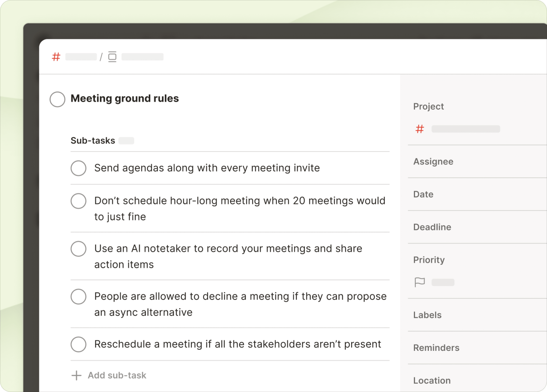This screenshot has width=547, height=392.
Task: Click the priority flag icon
Action: (420, 282)
